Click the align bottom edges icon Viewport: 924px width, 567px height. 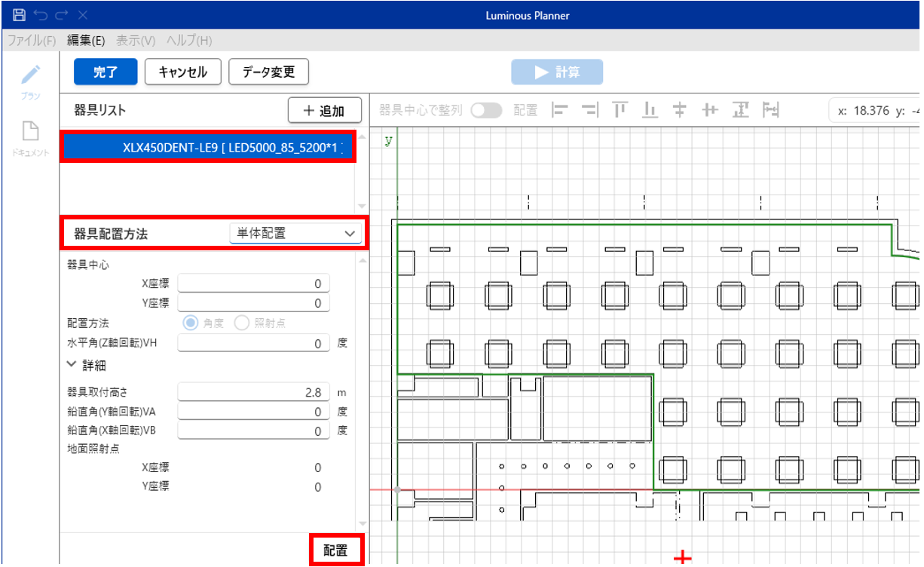[x=650, y=110]
